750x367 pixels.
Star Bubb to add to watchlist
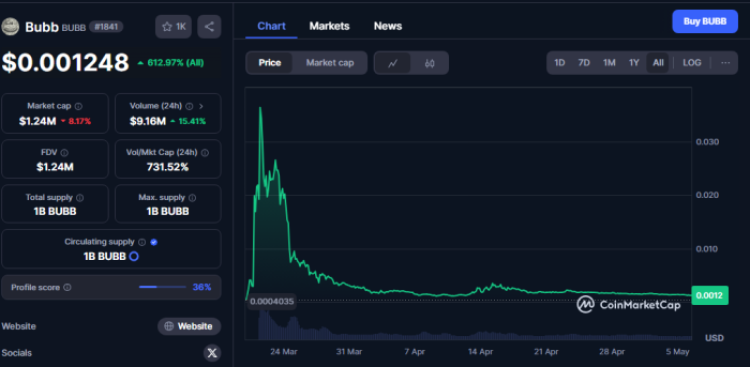tap(173, 27)
